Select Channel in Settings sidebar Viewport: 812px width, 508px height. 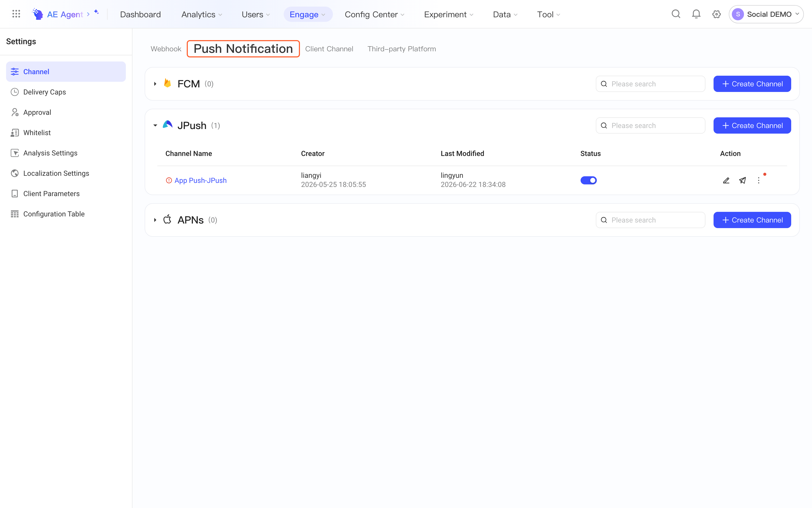66,72
